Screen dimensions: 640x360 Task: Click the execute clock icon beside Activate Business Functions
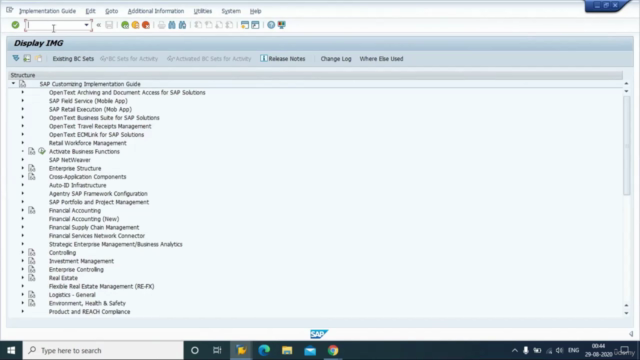(x=42, y=151)
